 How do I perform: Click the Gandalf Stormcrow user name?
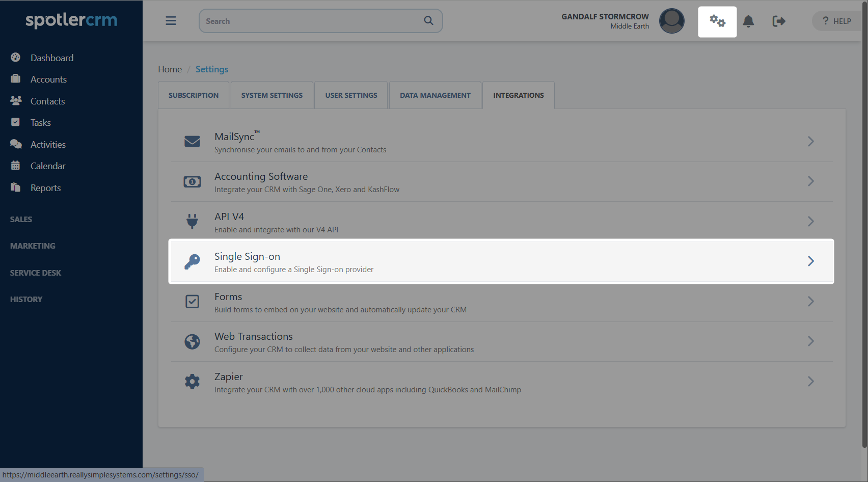(605, 16)
